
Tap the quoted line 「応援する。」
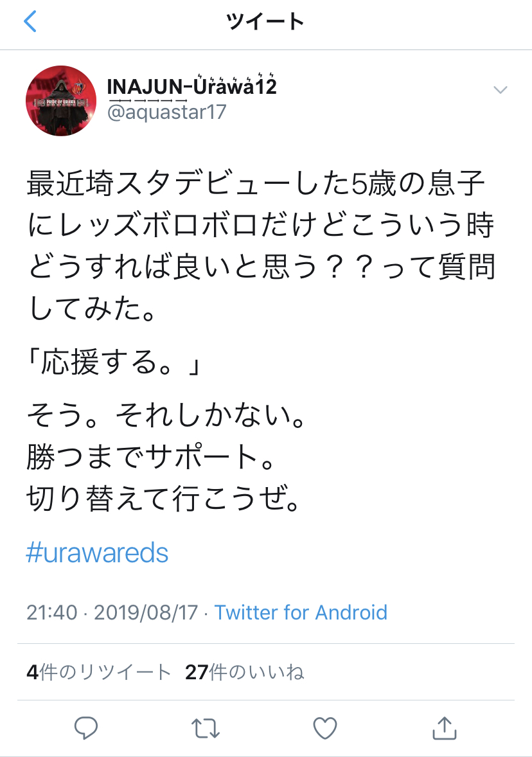[x=115, y=364]
